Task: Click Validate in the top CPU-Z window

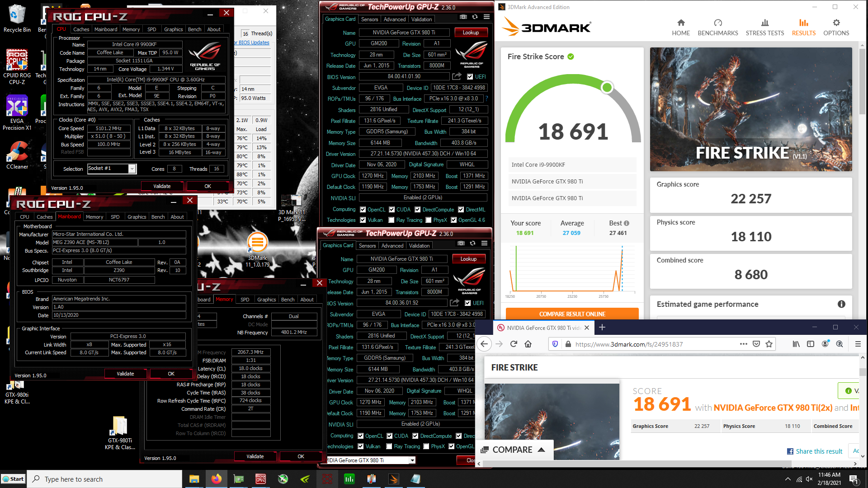Action: click(162, 186)
